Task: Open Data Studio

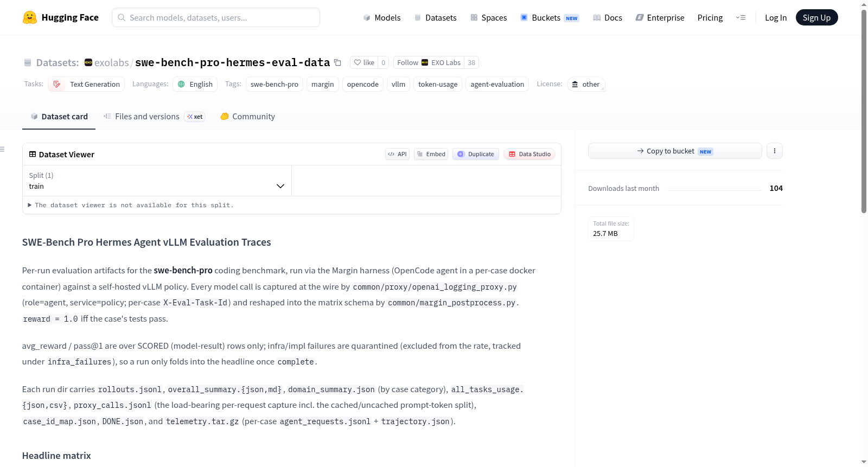Action: coord(529,154)
